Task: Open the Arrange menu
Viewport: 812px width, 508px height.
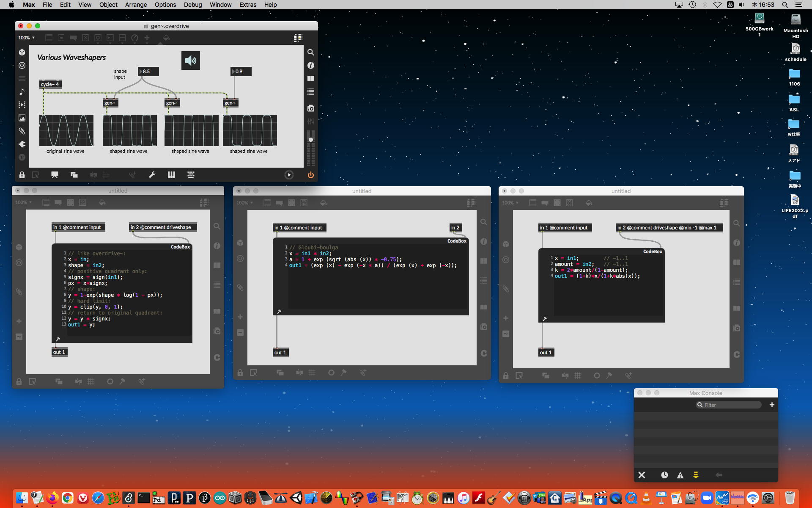Action: tap(136, 5)
